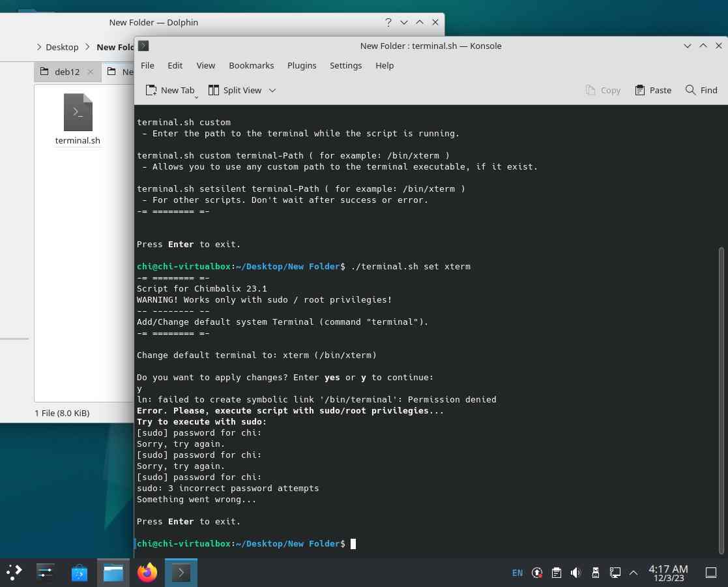
Task: Open the Bookmarks menu
Action: (251, 65)
